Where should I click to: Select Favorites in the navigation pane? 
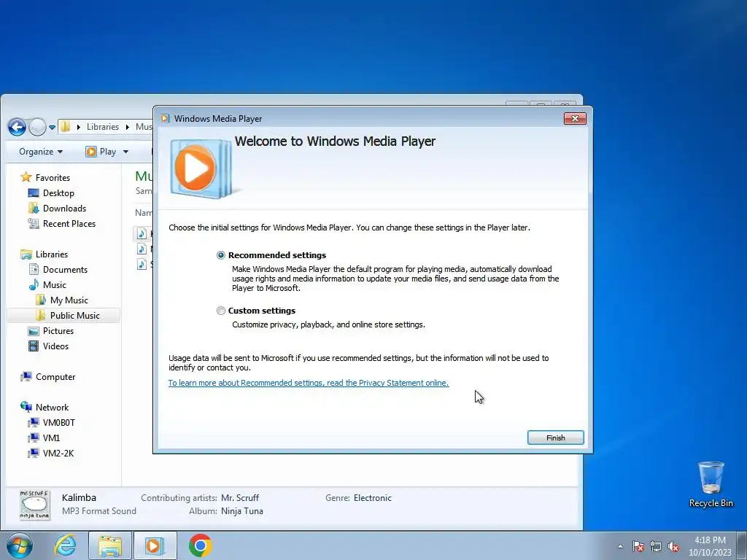click(x=53, y=178)
